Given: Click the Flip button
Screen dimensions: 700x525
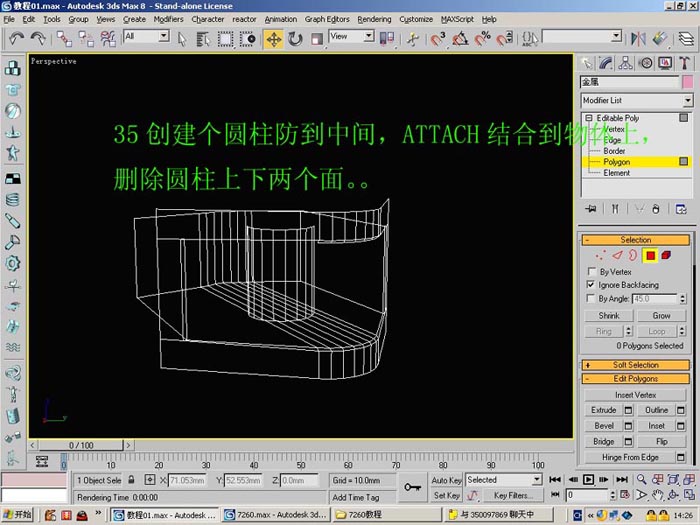Looking at the screenshot, I should (662, 442).
